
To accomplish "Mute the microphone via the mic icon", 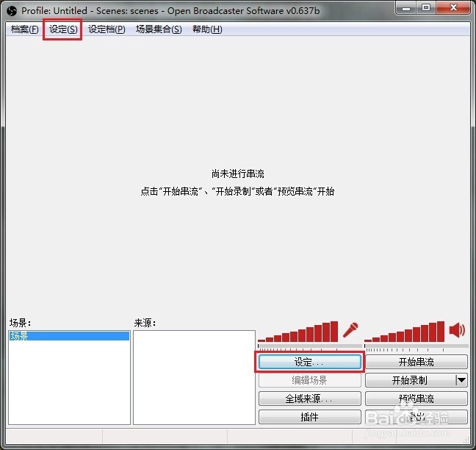I will point(350,330).
